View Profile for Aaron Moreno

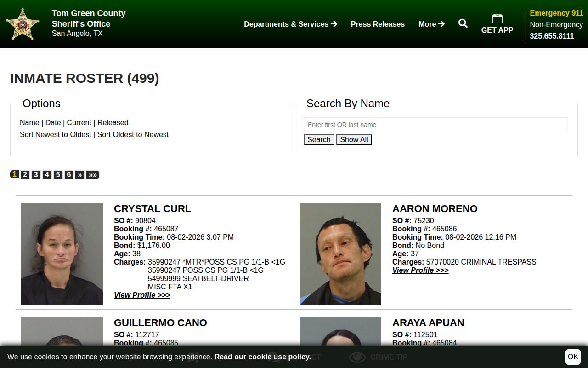coord(420,270)
